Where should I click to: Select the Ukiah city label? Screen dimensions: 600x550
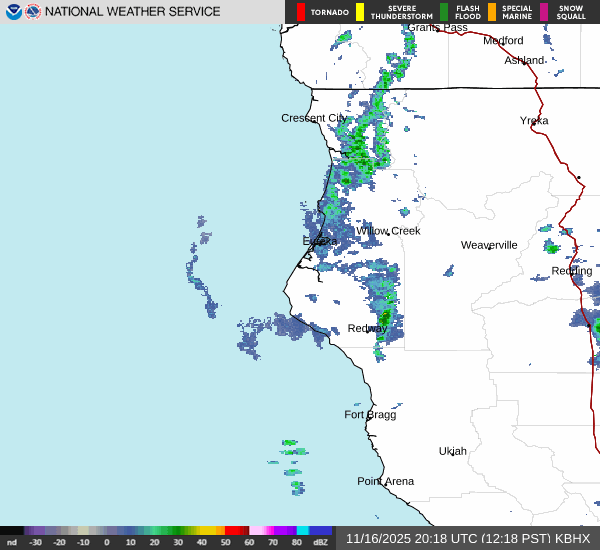pos(453,451)
